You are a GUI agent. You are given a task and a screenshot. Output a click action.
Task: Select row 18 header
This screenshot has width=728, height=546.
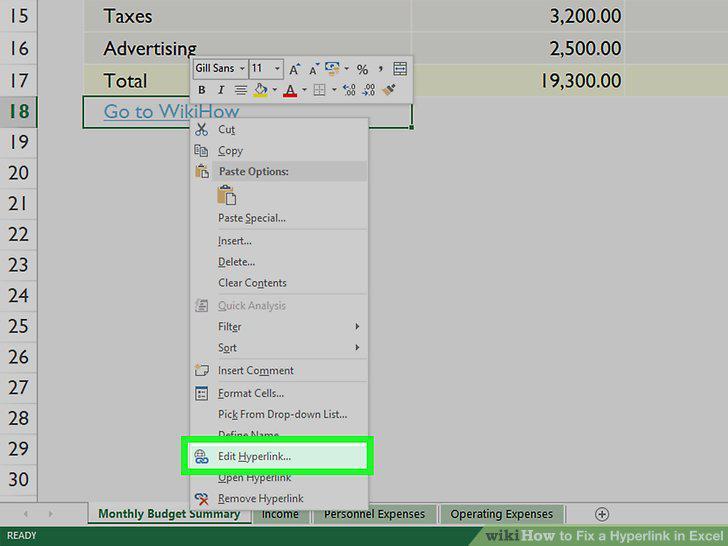[19, 111]
